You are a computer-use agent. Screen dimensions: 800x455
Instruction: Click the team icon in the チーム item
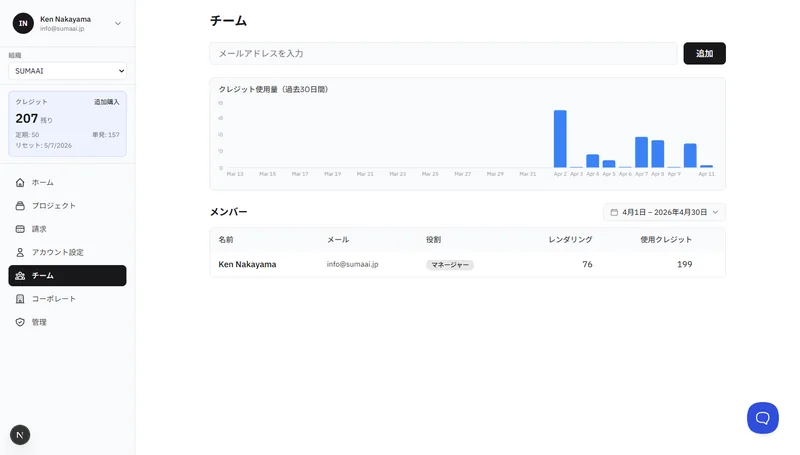tap(20, 275)
